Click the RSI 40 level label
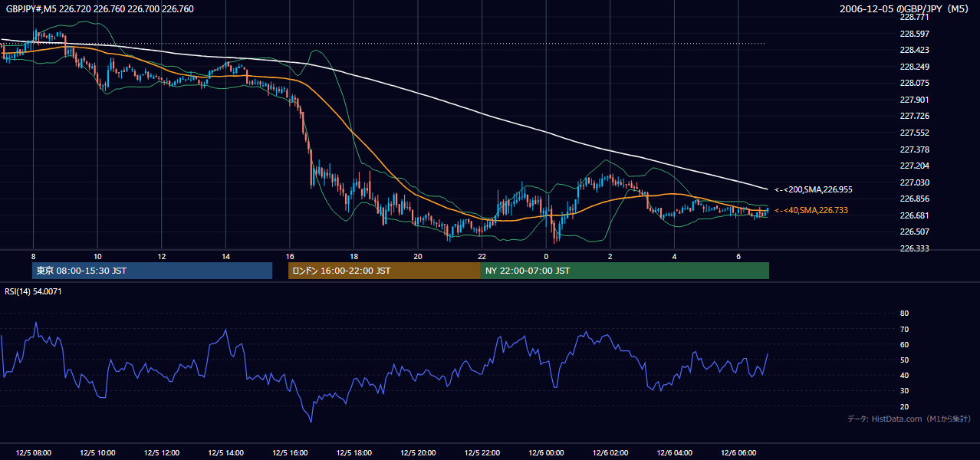980x460 pixels. click(904, 375)
